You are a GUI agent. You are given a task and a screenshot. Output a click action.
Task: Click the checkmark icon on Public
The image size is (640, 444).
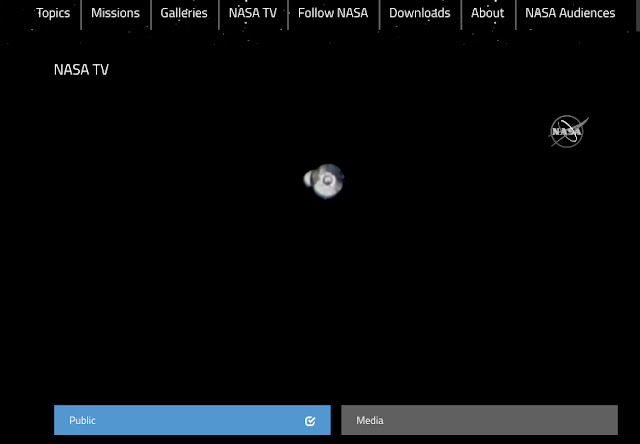coord(310,421)
